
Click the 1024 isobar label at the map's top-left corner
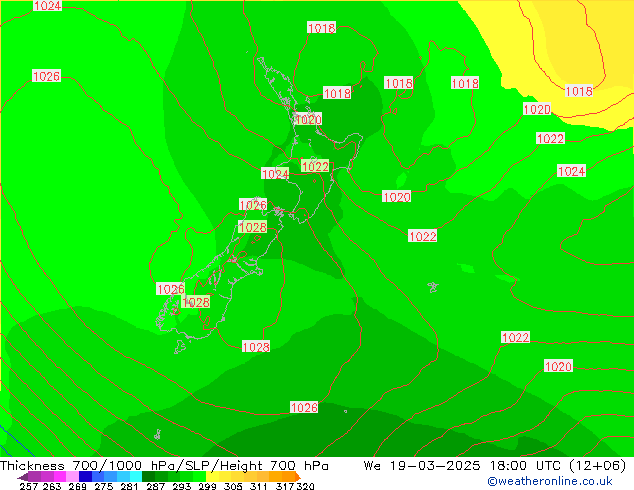tap(47, 5)
